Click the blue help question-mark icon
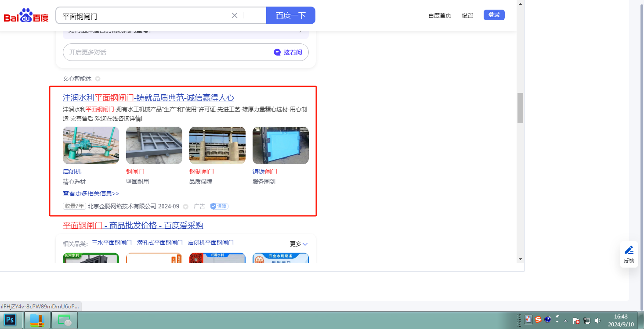This screenshot has width=644, height=329. 548,319
